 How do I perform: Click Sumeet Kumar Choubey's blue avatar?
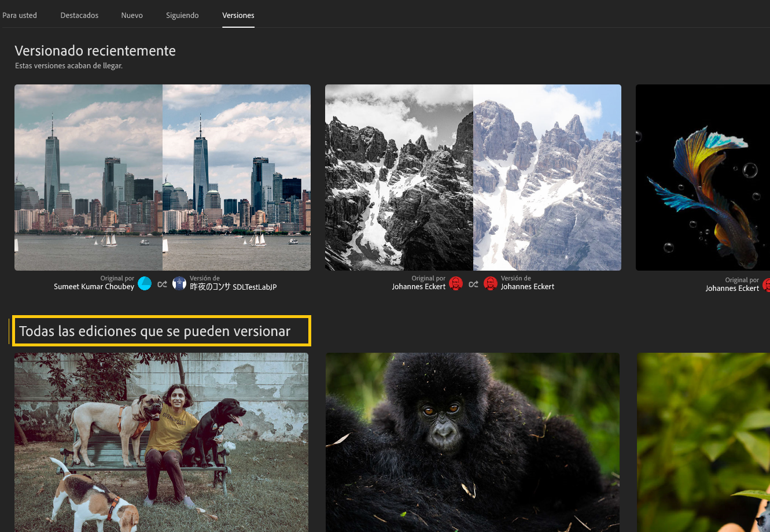tap(145, 283)
